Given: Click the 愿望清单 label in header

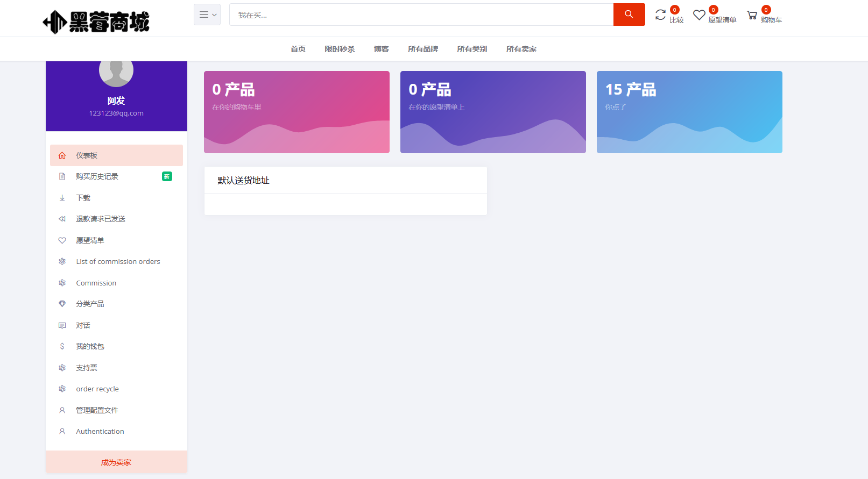Looking at the screenshot, I should [x=722, y=20].
